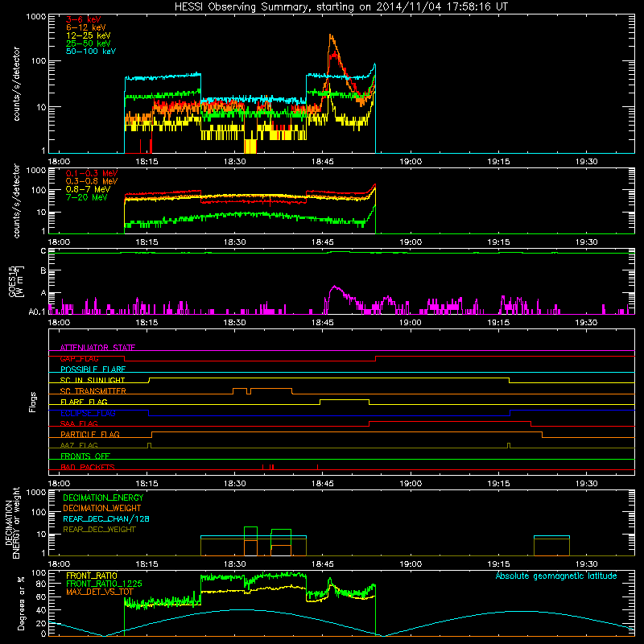This screenshot has width=644, height=644.
Task: Click the 19:30 tick in the decimation panel
Action: tap(587, 564)
